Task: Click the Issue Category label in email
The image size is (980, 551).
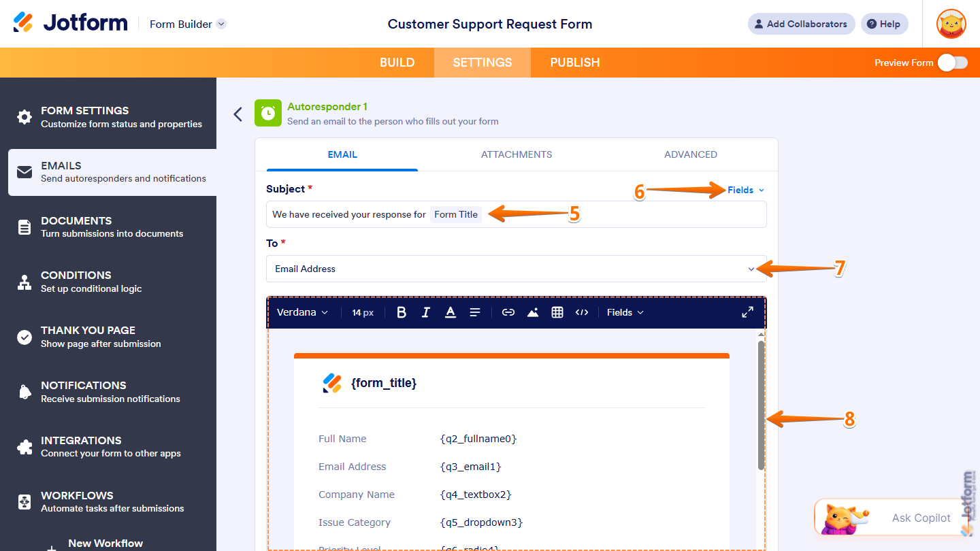Action: click(355, 522)
